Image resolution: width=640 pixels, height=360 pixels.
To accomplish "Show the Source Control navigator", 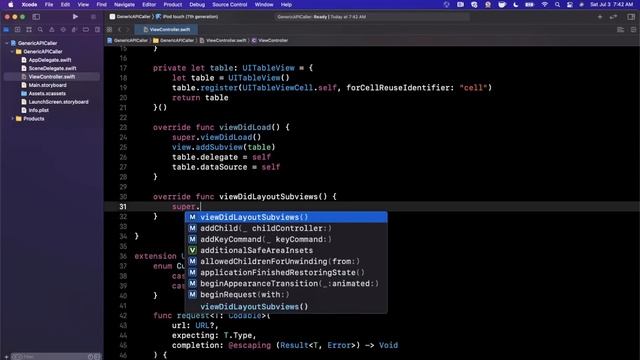I will pyautogui.click(x=18, y=30).
